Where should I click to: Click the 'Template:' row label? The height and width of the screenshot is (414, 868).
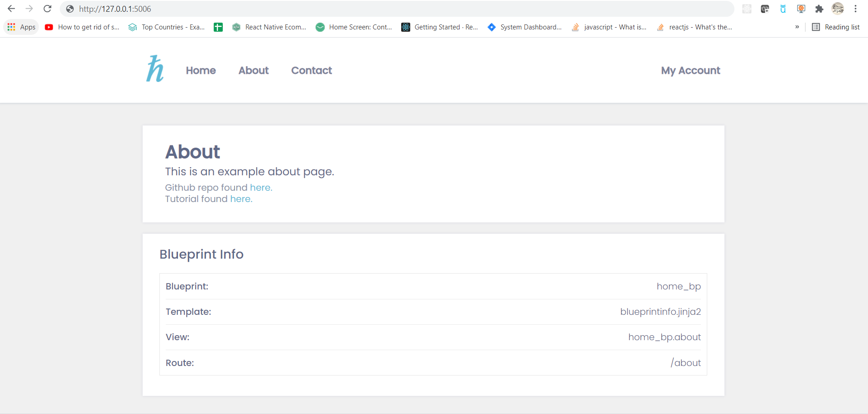(x=188, y=312)
